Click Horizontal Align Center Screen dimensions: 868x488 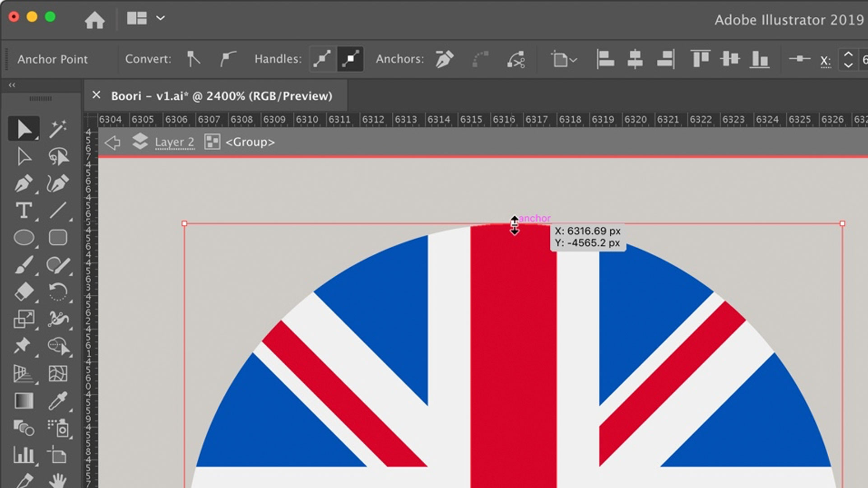point(635,59)
